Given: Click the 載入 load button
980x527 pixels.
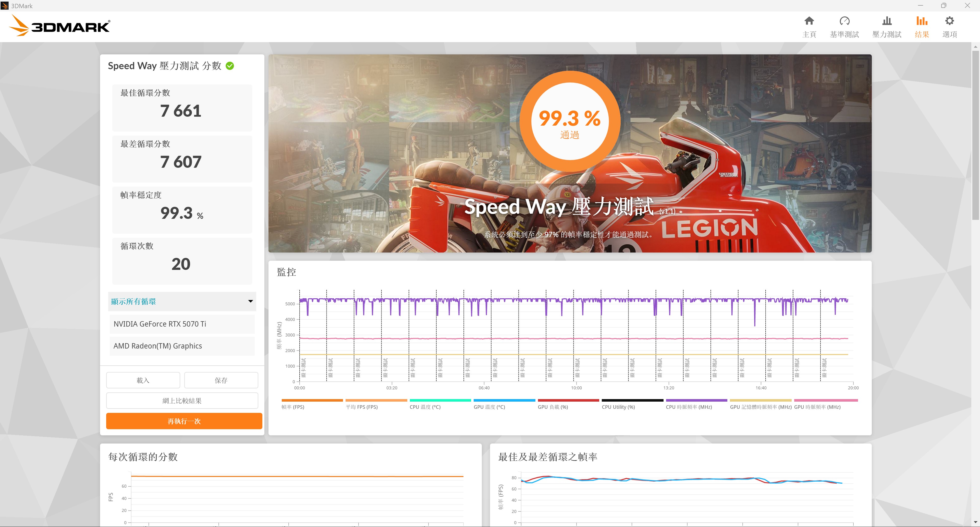Looking at the screenshot, I should [143, 380].
